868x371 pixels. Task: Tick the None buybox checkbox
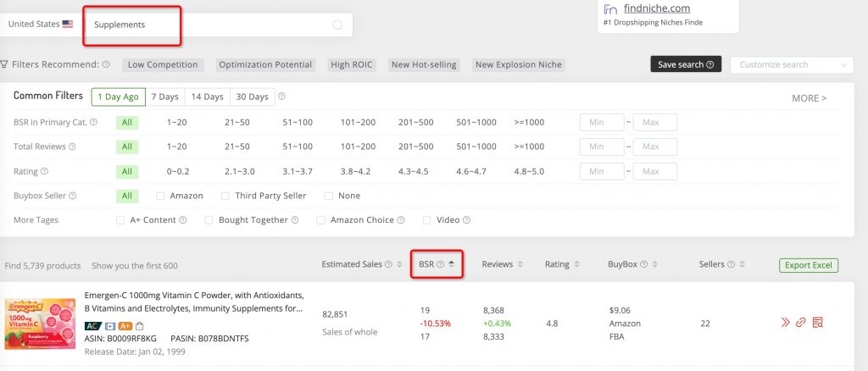328,196
